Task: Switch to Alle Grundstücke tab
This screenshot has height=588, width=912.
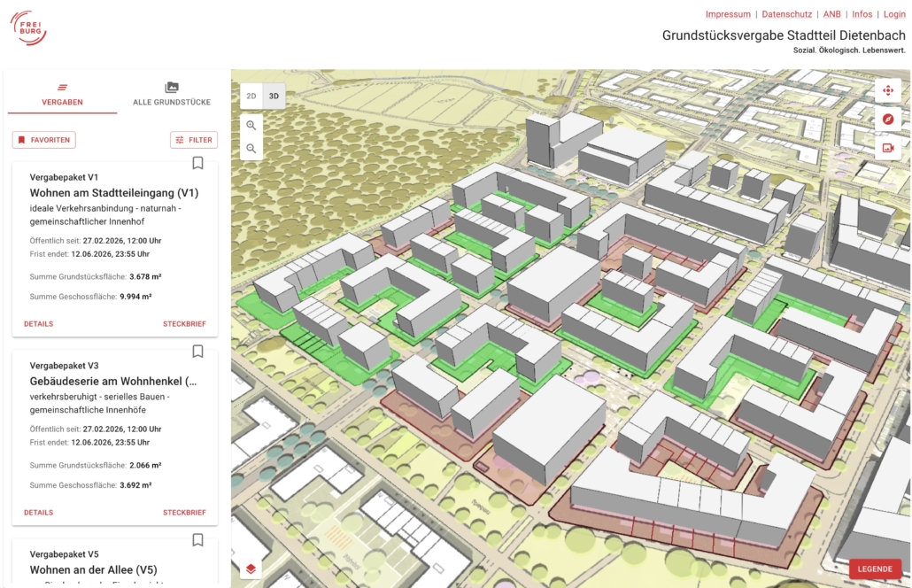Action: pyautogui.click(x=172, y=94)
